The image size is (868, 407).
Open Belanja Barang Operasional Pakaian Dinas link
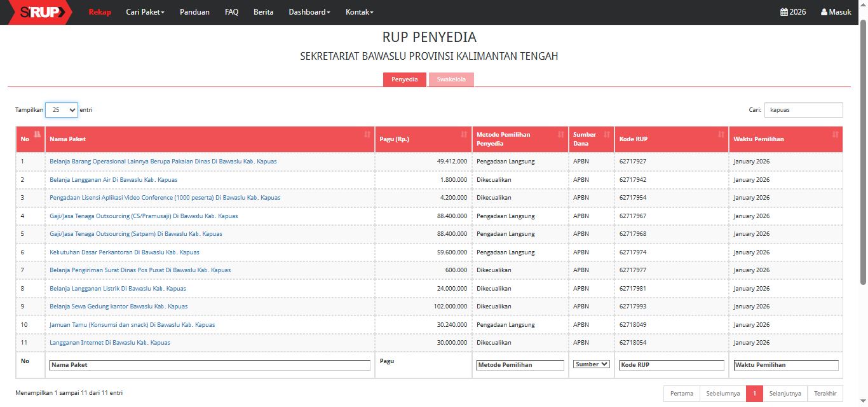[163, 162]
